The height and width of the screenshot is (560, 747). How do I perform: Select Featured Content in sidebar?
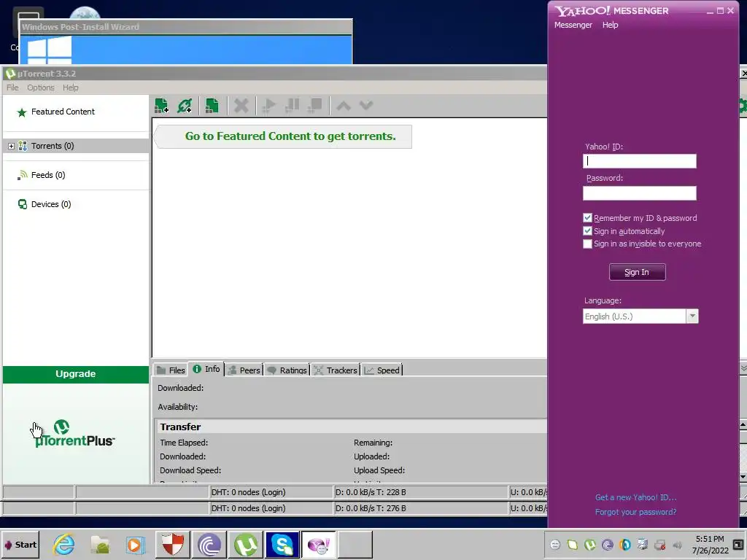[x=76, y=112]
